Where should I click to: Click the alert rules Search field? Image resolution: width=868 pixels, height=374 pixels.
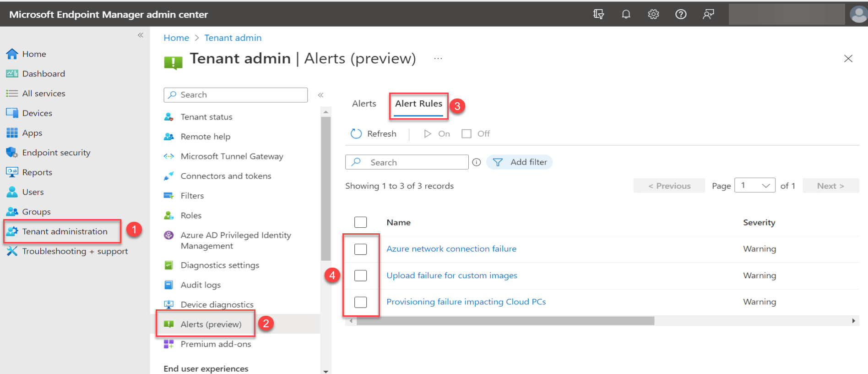tap(407, 162)
